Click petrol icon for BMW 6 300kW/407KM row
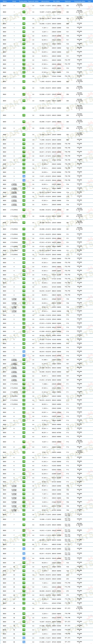This screenshot has width=93, height=644. [24, 433]
